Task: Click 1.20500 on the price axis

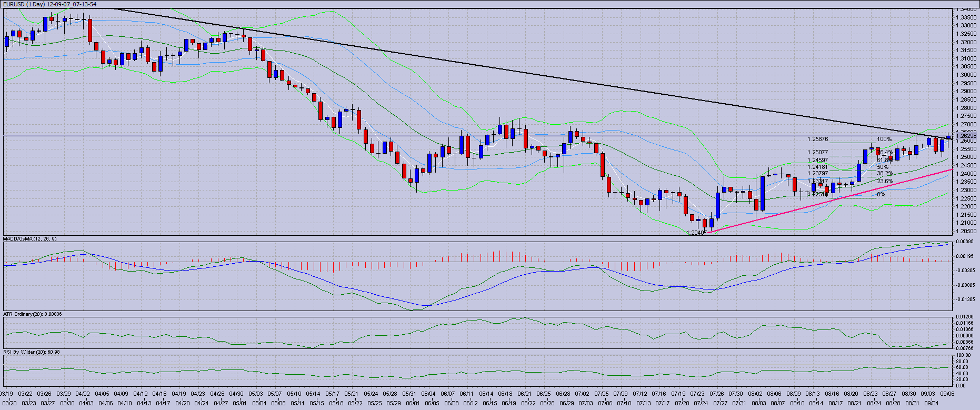Action: click(x=966, y=232)
